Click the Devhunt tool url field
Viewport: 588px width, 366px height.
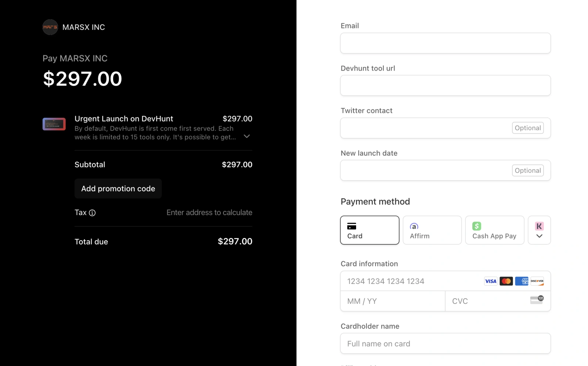point(445,86)
